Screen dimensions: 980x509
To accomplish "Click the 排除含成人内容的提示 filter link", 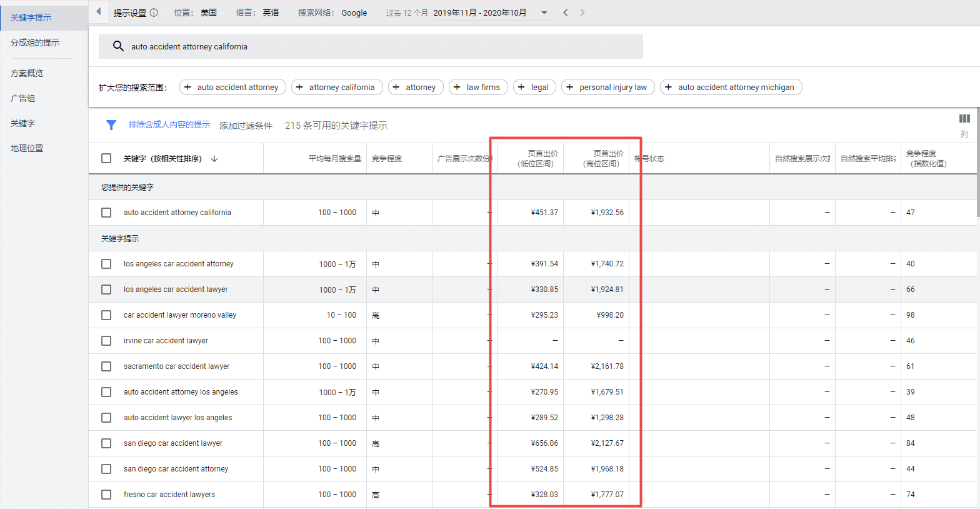I will (169, 125).
